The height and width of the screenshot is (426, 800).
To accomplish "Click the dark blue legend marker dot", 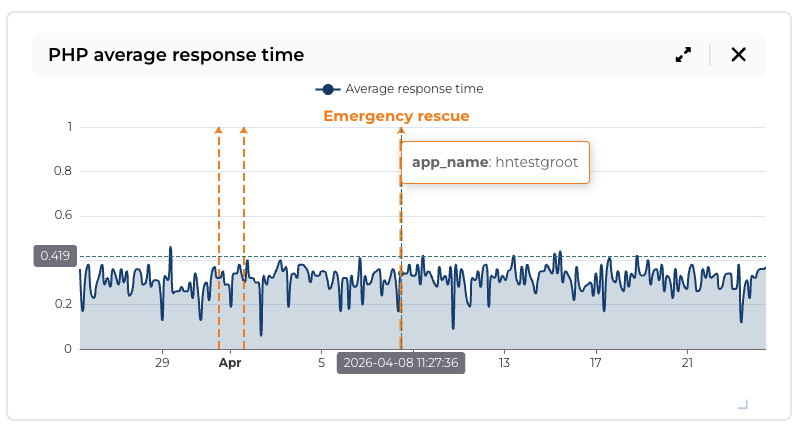I will pos(328,89).
